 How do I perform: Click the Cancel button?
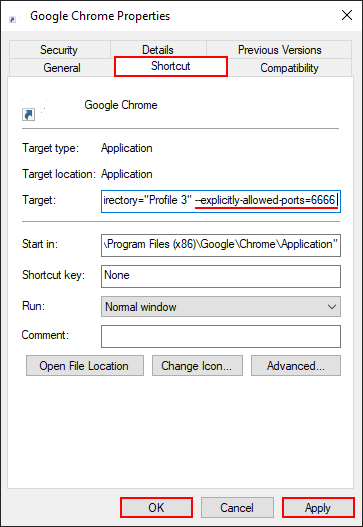click(237, 507)
